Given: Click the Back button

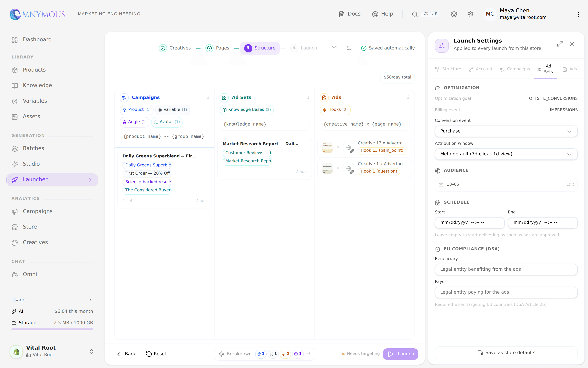Looking at the screenshot, I should [x=127, y=354].
